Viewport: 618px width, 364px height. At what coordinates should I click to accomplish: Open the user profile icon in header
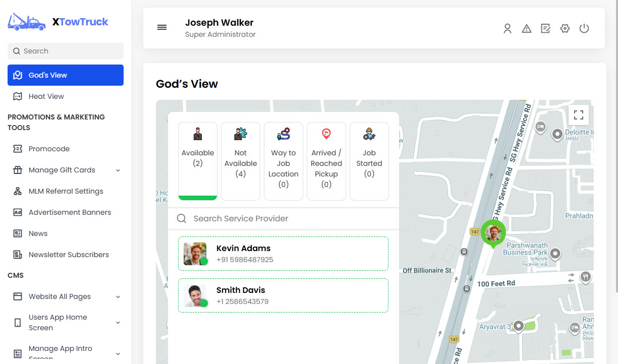click(x=508, y=29)
